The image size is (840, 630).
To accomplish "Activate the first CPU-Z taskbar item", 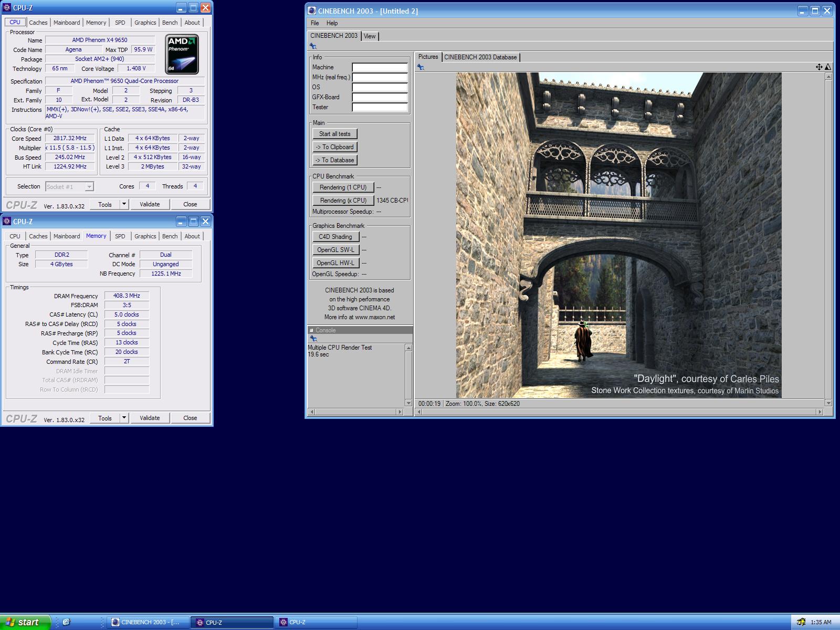I will tap(232, 622).
